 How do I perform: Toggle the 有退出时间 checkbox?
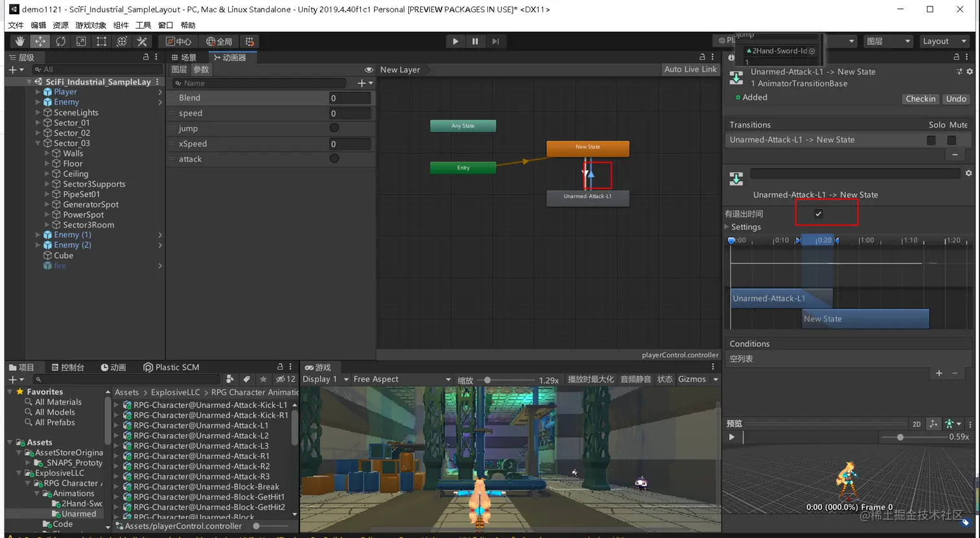coord(818,214)
